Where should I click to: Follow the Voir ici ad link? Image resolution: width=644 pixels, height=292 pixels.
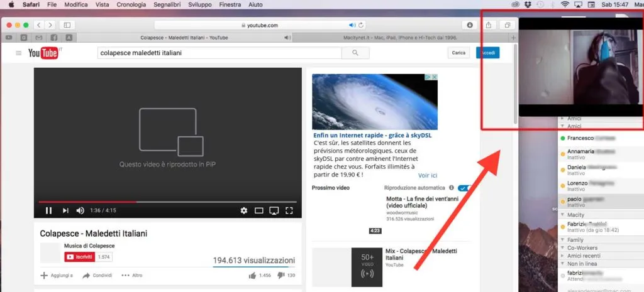[x=428, y=175]
